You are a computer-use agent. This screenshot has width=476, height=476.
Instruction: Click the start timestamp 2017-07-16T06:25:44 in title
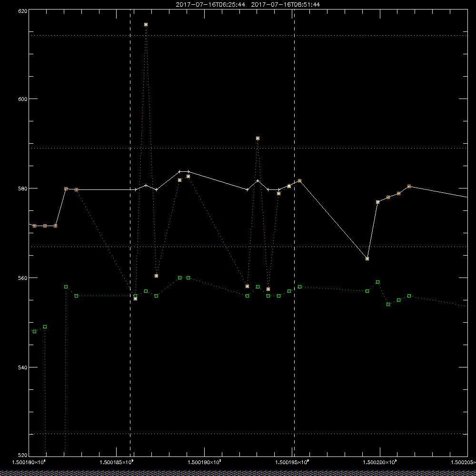tap(210, 5)
